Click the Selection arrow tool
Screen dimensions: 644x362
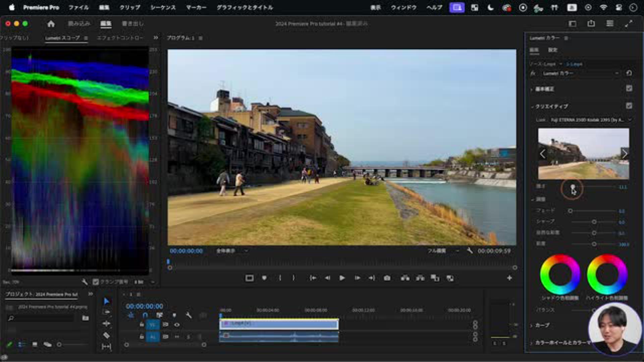106,301
